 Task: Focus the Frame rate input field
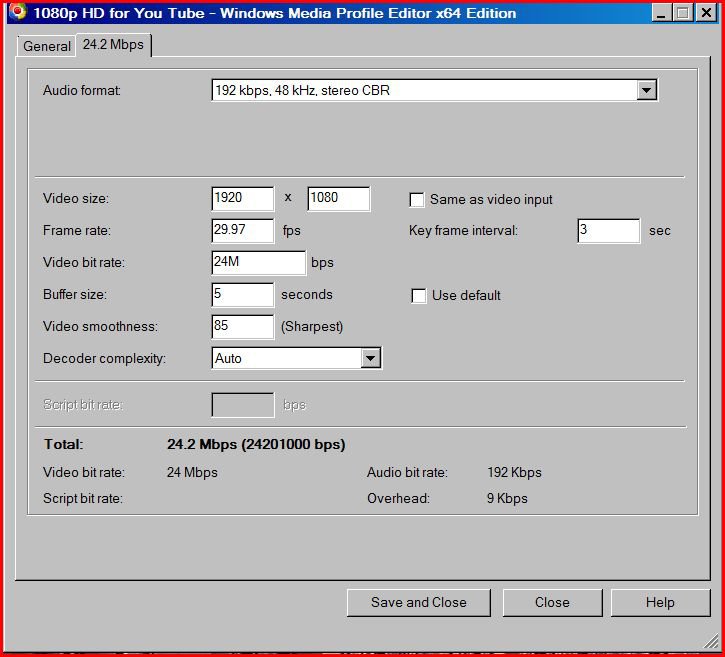pyautogui.click(x=243, y=231)
